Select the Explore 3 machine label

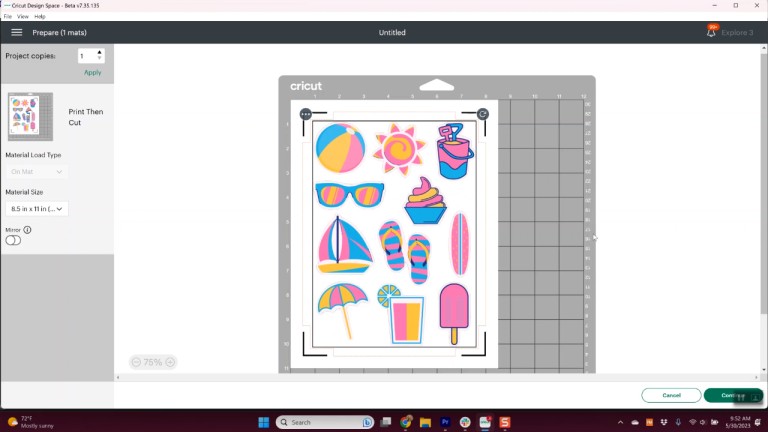737,33
